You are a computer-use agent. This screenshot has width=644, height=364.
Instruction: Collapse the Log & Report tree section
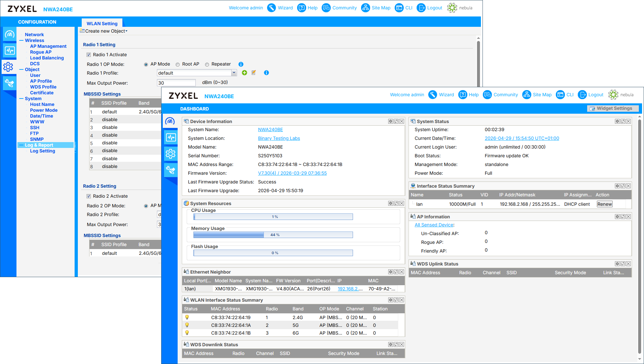pyautogui.click(x=22, y=145)
